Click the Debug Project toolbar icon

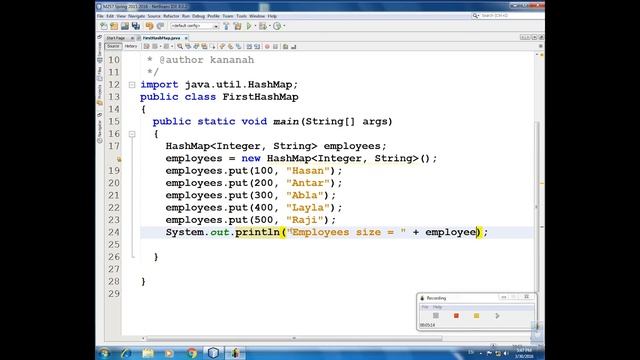click(x=262, y=26)
